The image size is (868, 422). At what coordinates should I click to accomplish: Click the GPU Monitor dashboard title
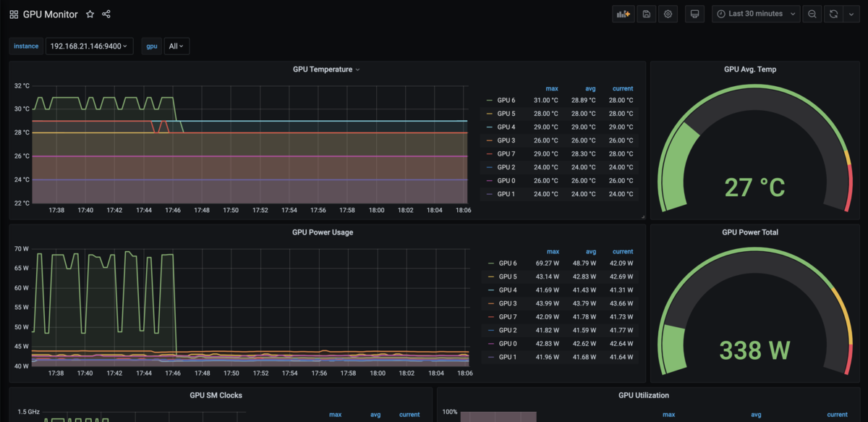coord(50,14)
